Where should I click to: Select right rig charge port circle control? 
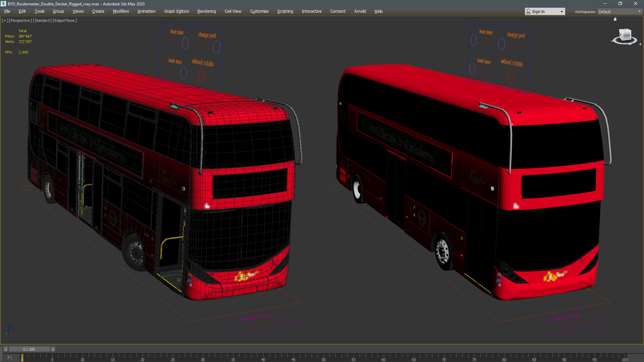501,44
